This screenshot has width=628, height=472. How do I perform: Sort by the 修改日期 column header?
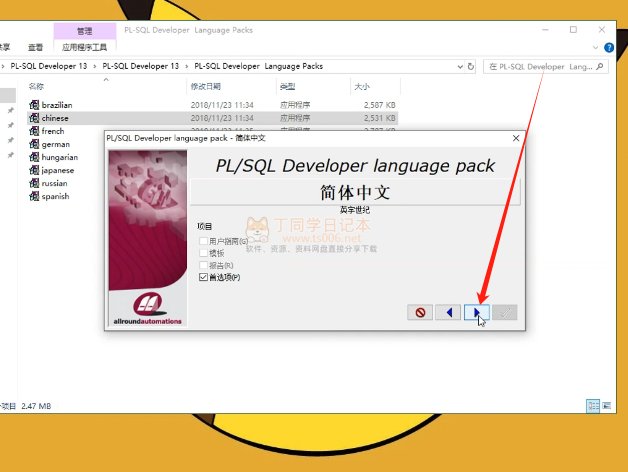(206, 86)
